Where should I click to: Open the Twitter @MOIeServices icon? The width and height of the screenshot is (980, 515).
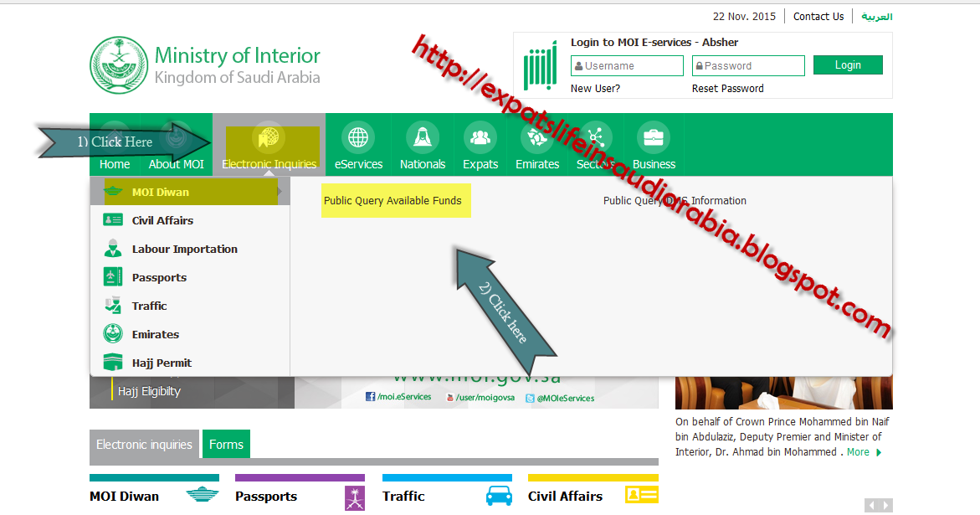[x=530, y=398]
